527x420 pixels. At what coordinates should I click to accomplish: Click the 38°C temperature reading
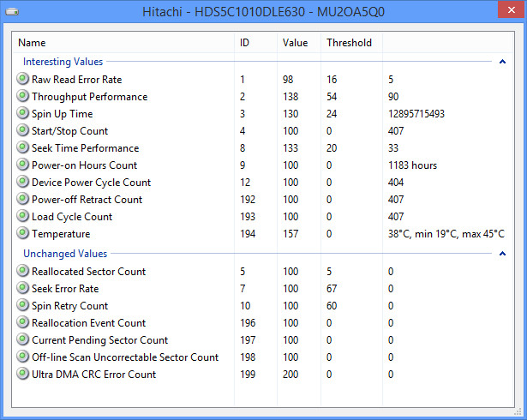446,234
